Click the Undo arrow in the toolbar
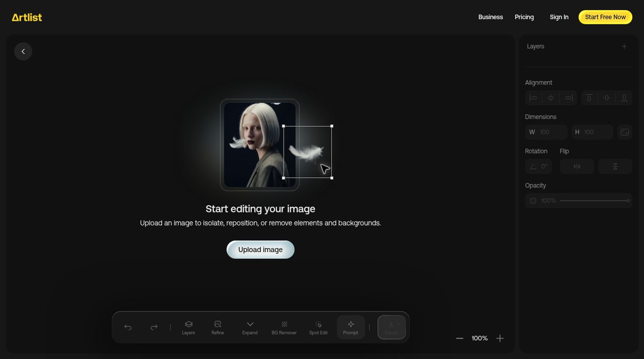 point(128,327)
